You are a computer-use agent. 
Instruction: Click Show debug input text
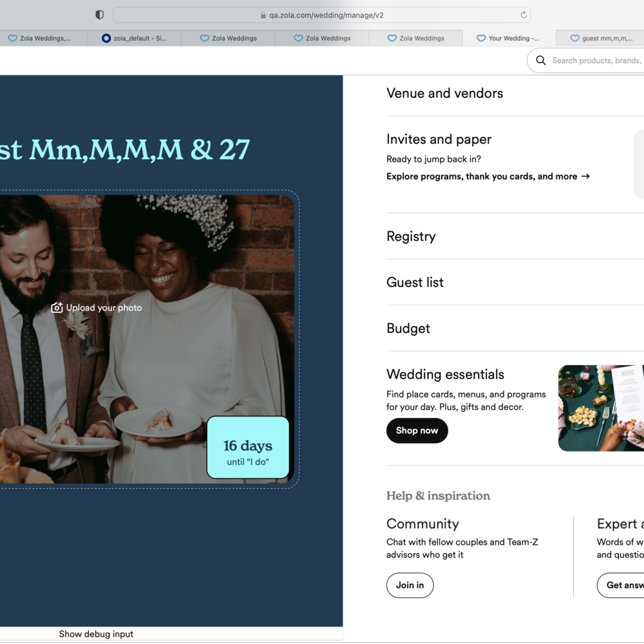[96, 634]
